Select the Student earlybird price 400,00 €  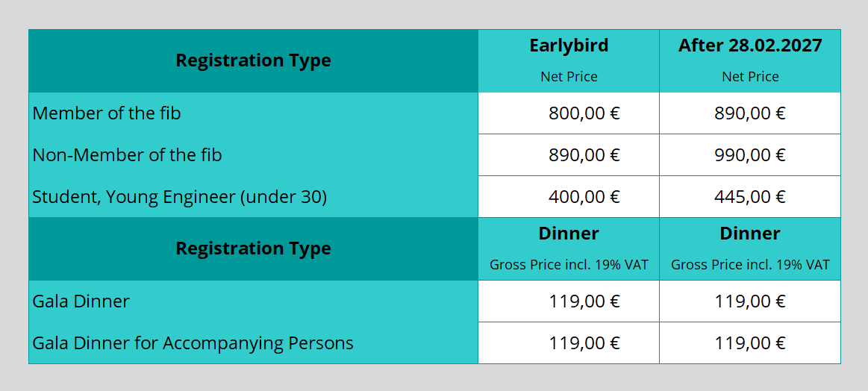[x=584, y=196]
